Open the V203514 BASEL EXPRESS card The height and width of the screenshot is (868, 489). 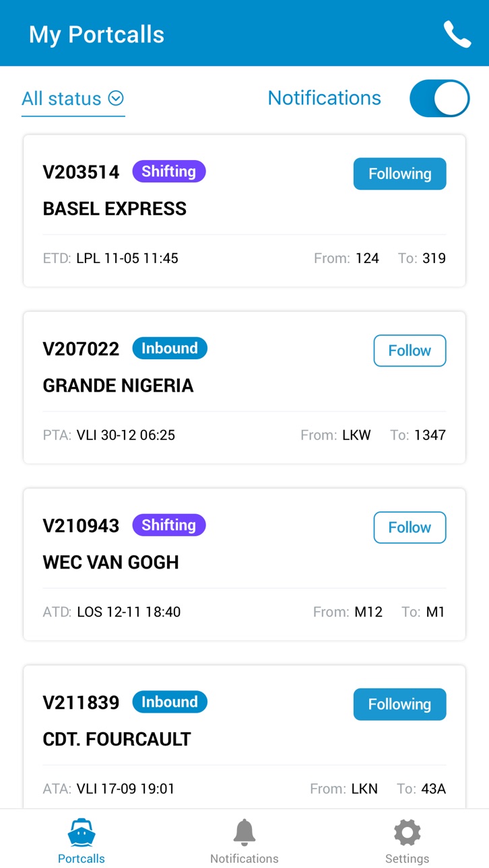pos(244,211)
